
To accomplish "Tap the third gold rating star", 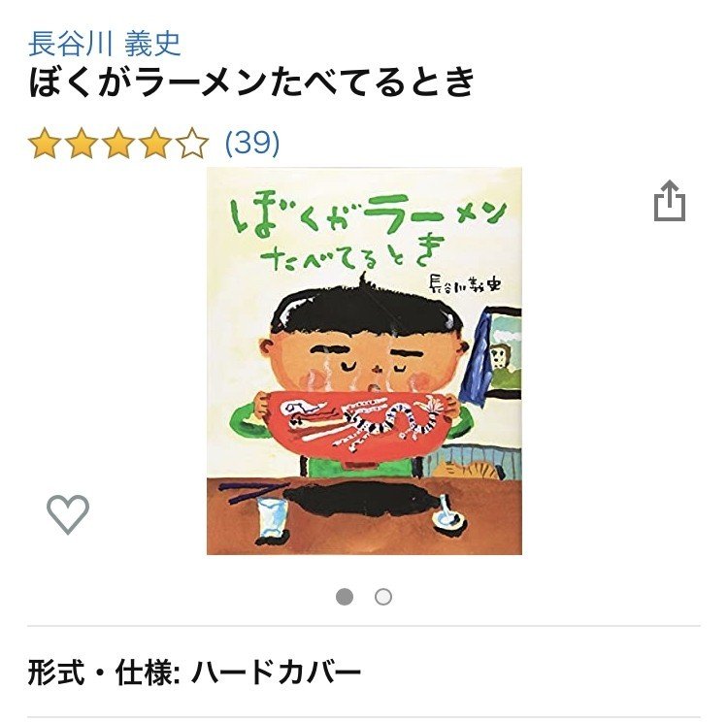I will pyautogui.click(x=118, y=144).
